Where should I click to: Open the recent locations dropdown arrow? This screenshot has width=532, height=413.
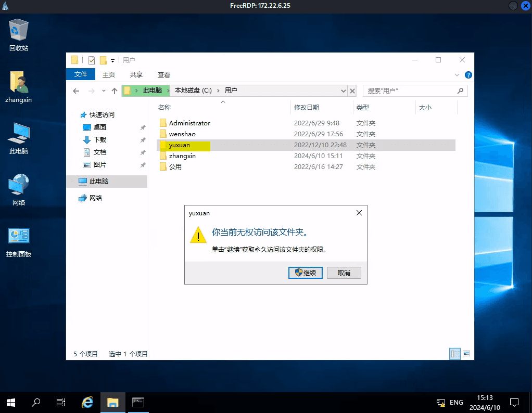click(103, 91)
